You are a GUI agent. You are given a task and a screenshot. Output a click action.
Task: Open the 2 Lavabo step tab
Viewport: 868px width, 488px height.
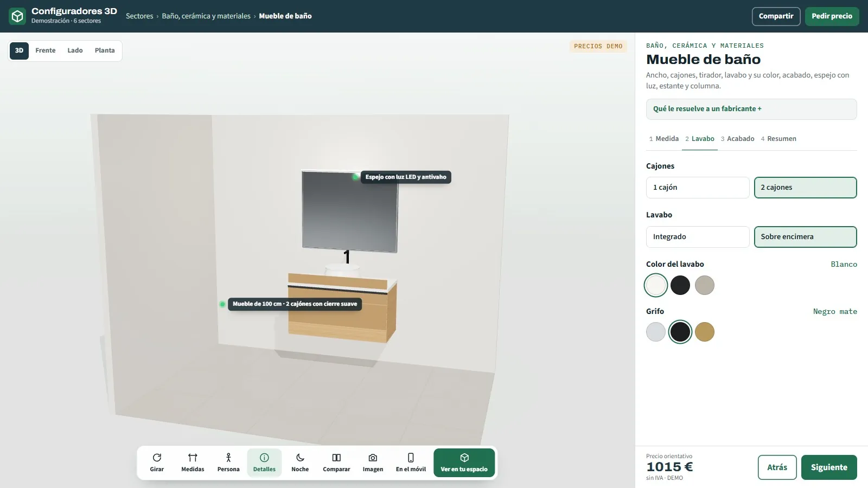(x=700, y=139)
